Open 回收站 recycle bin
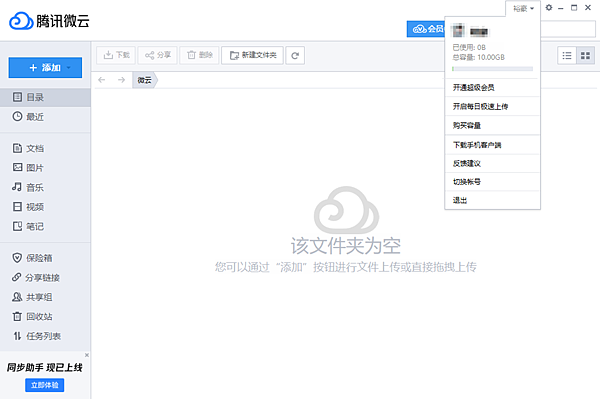The image size is (600, 399). [x=45, y=316]
